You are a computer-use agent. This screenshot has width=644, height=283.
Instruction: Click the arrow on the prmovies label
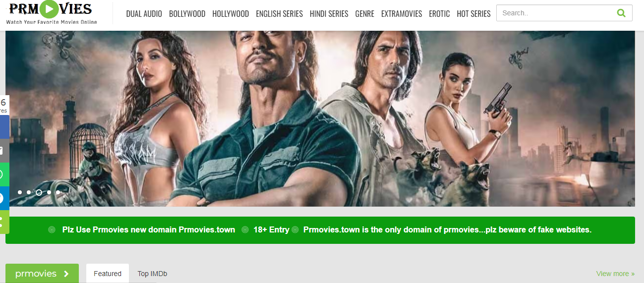(x=66, y=274)
